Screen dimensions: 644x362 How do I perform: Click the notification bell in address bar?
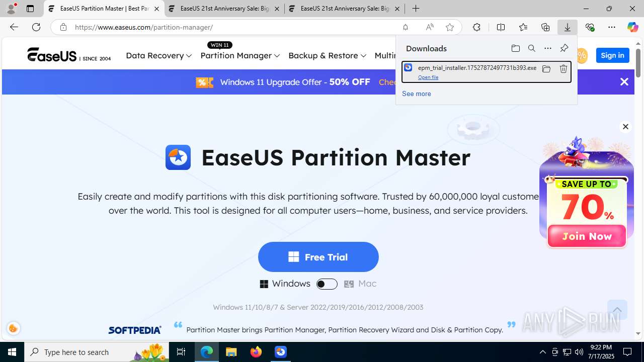(x=405, y=27)
